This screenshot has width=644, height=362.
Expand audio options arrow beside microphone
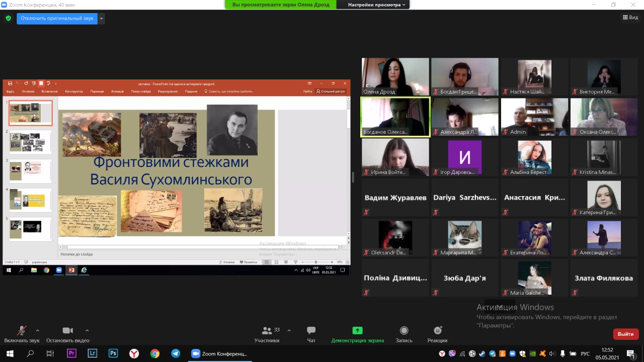coord(37,330)
